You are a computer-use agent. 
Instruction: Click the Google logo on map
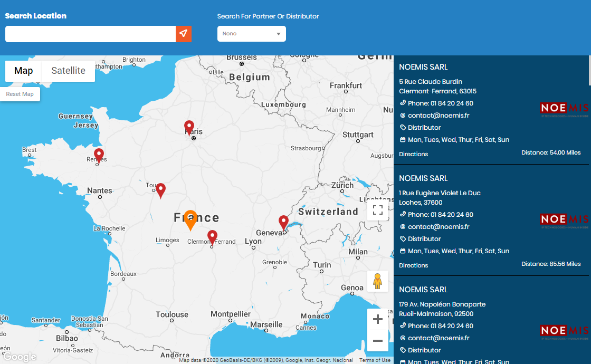point(20,357)
